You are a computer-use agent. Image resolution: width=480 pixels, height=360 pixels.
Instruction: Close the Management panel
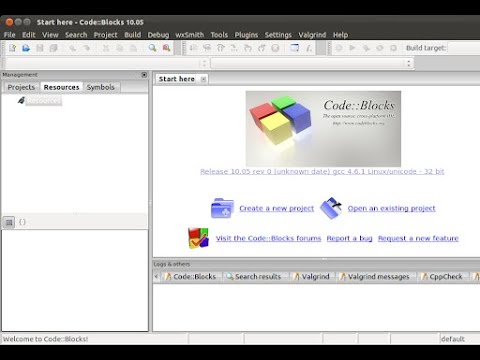tap(144, 75)
